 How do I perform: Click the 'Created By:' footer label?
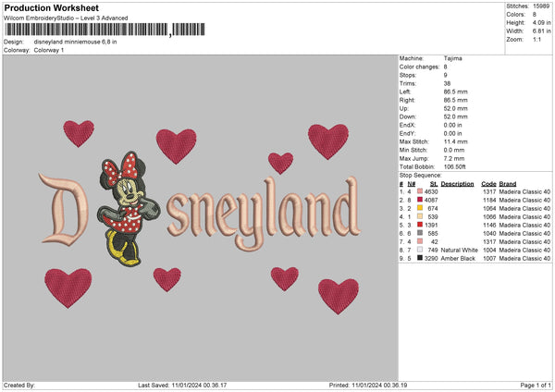click(x=19, y=385)
